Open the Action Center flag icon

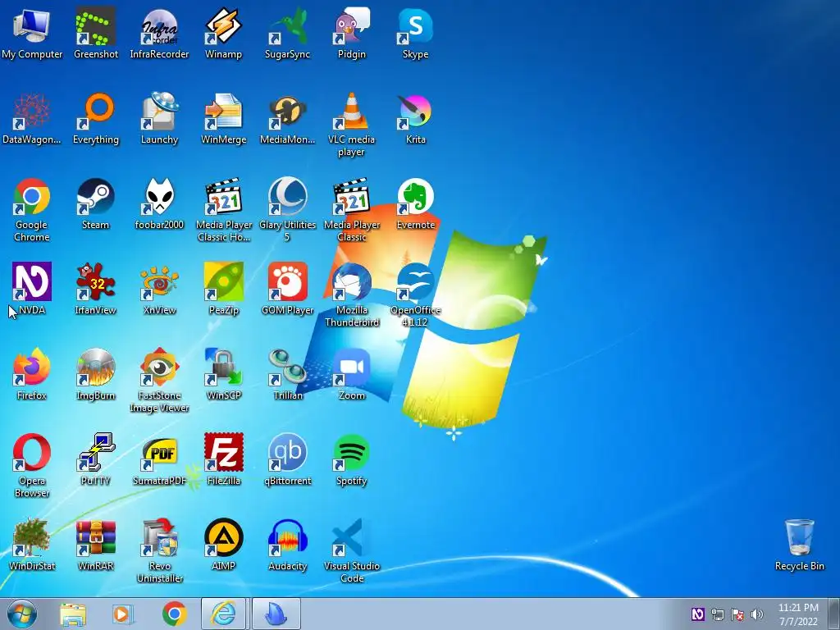(x=737, y=614)
